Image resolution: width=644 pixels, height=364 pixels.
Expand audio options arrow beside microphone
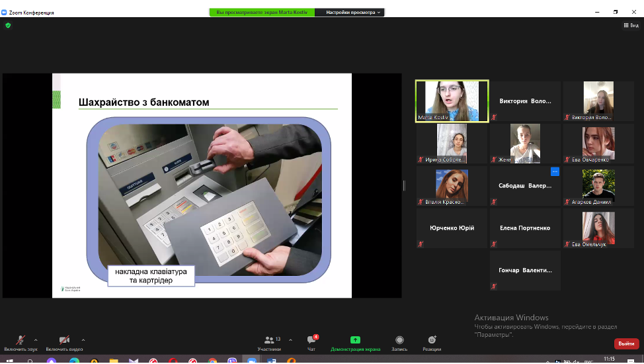pyautogui.click(x=36, y=340)
